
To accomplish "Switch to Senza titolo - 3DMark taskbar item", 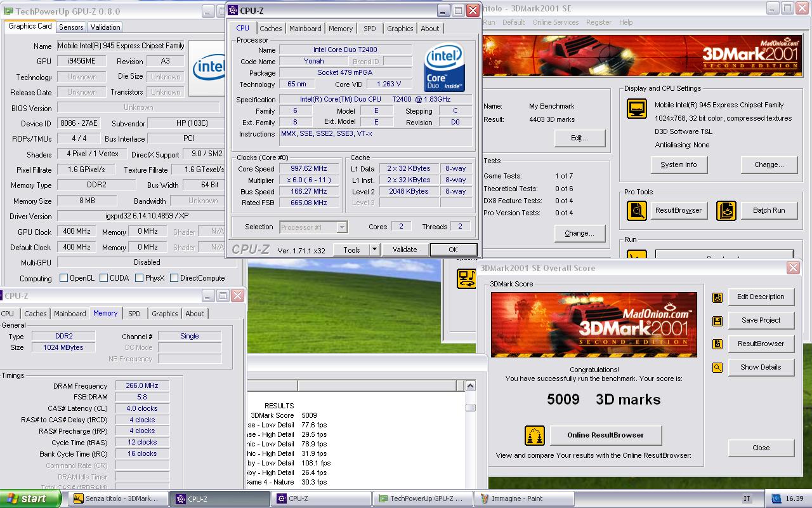I will pos(119,498).
